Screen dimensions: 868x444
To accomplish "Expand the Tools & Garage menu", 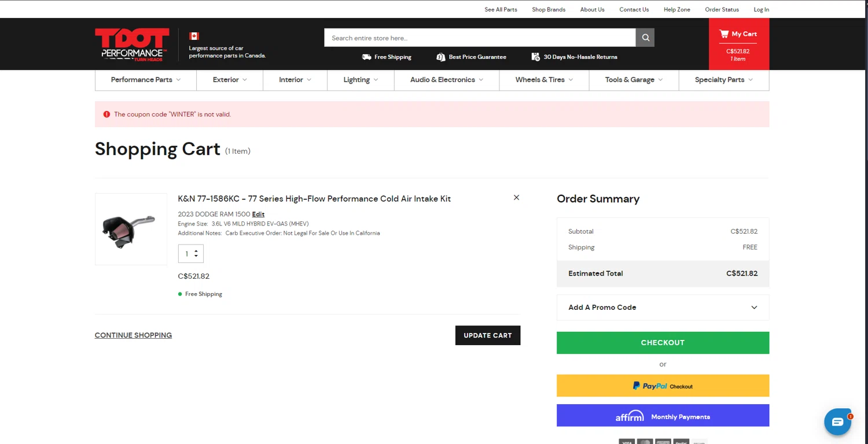I will [x=634, y=80].
